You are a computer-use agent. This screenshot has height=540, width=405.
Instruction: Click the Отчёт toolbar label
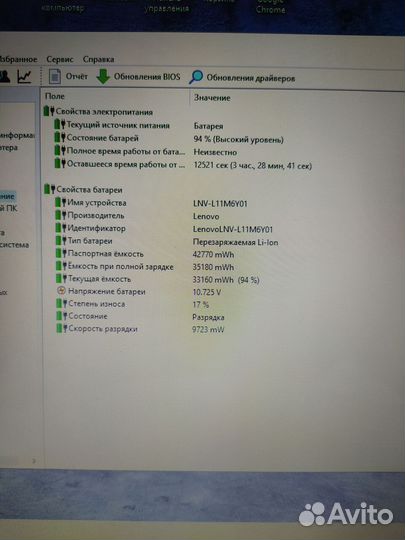click(76, 76)
